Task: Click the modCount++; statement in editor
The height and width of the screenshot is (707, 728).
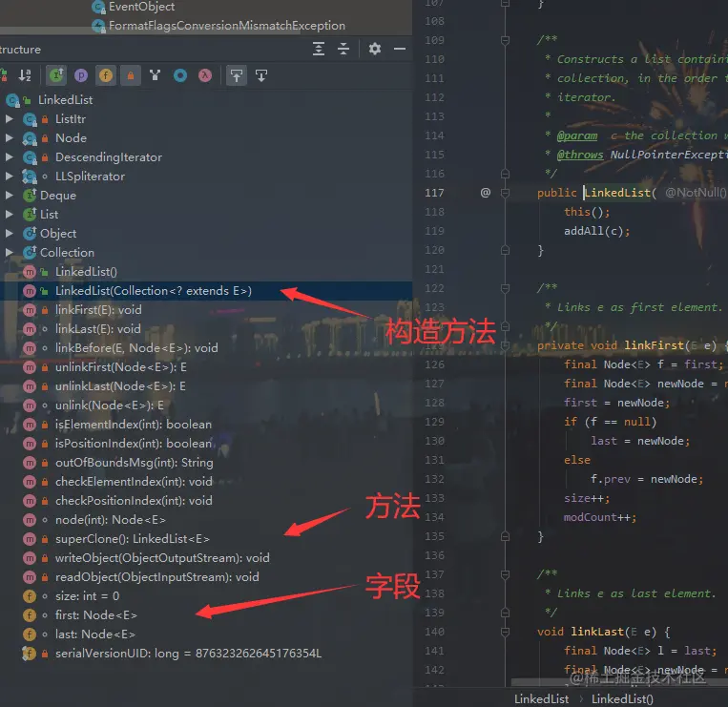Action: click(x=600, y=517)
